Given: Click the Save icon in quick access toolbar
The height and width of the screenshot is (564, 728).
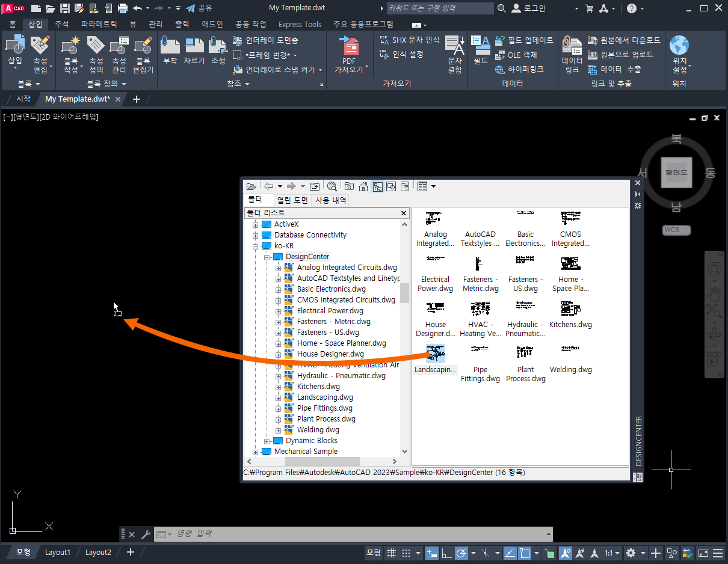Looking at the screenshot, I should 65,8.
